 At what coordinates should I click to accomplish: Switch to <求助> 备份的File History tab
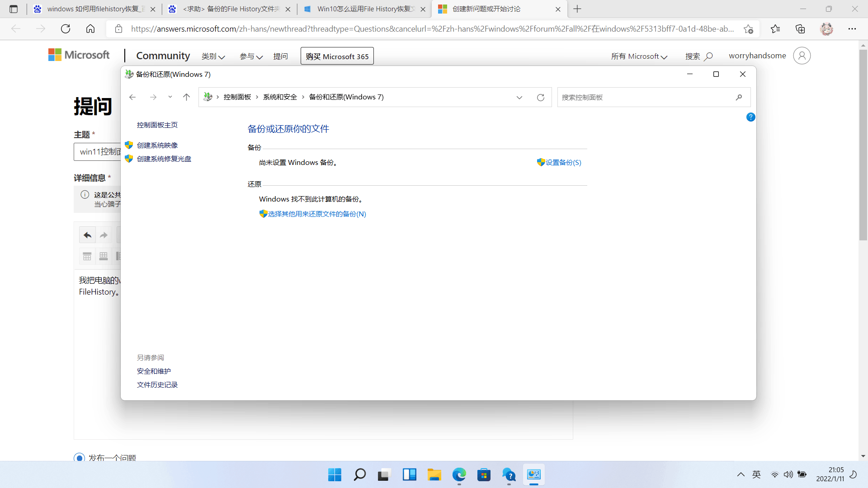click(230, 9)
